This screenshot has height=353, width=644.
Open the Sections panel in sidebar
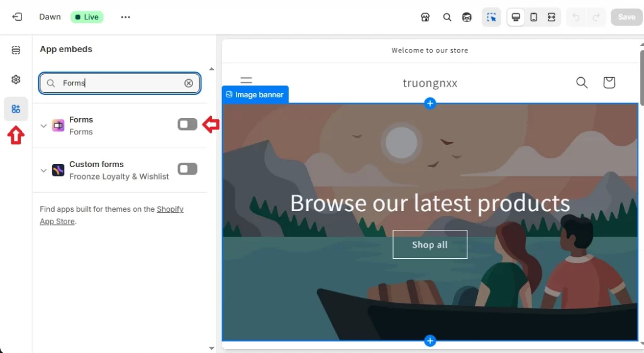(x=16, y=50)
